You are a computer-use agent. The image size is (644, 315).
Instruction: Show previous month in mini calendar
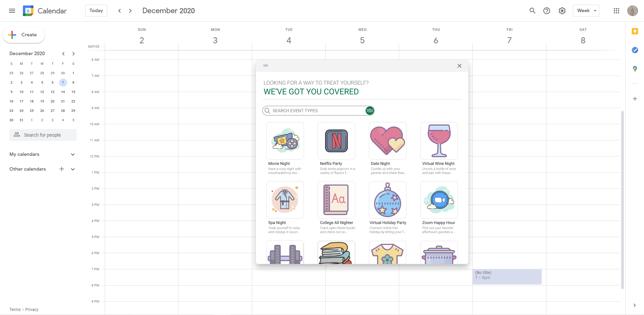[63, 54]
